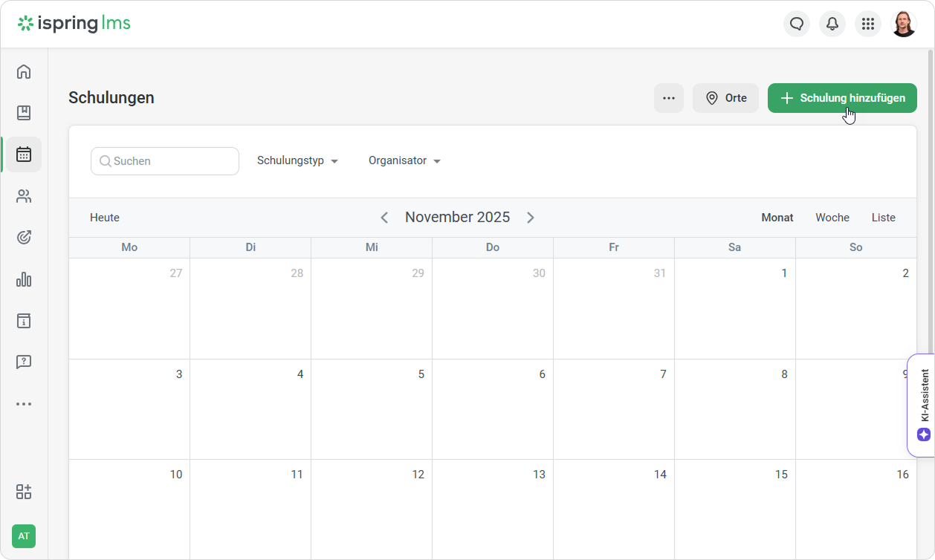Viewport: 935px width, 560px height.
Task: Click the Orte button
Action: click(x=725, y=98)
